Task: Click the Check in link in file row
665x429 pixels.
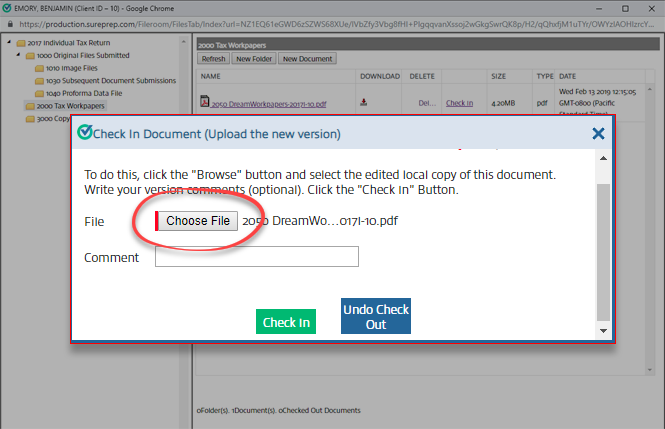Action: 459,103
